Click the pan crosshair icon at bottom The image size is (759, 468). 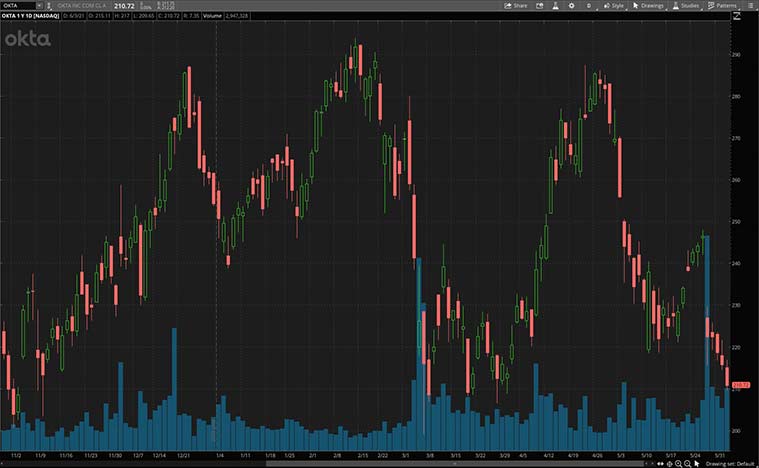669,464
